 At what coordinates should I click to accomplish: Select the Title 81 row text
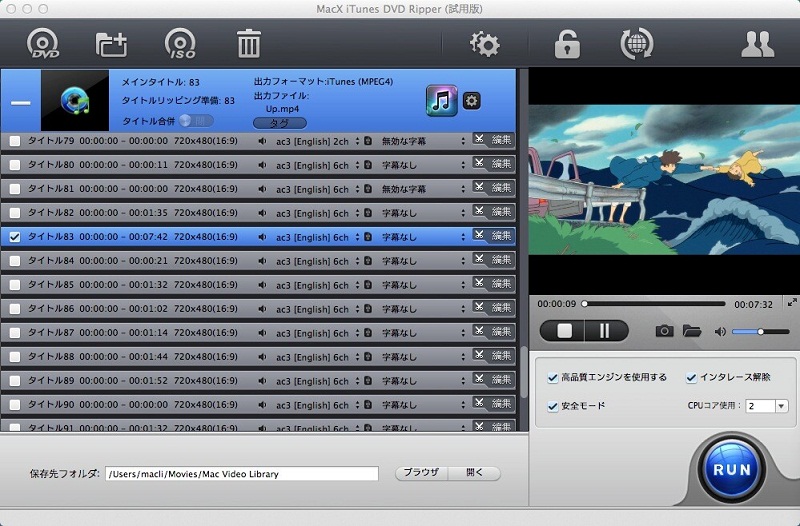(x=133, y=189)
